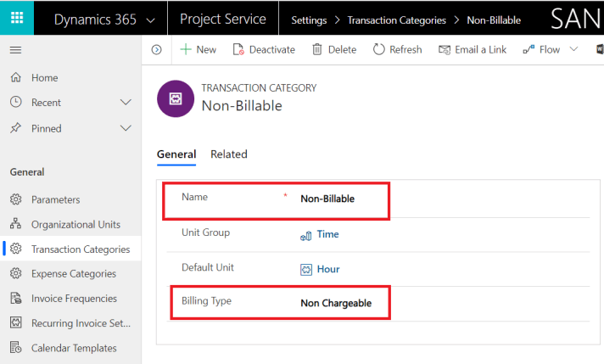This screenshot has width=604, height=364.
Task: Open the Dynamics 365 app launcher waffle
Action: coord(17,19)
